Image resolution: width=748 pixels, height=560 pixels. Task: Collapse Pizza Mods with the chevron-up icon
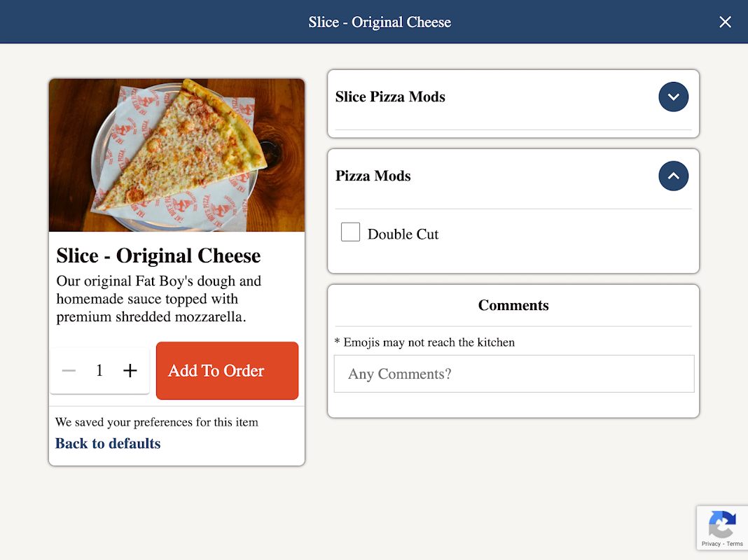point(673,176)
